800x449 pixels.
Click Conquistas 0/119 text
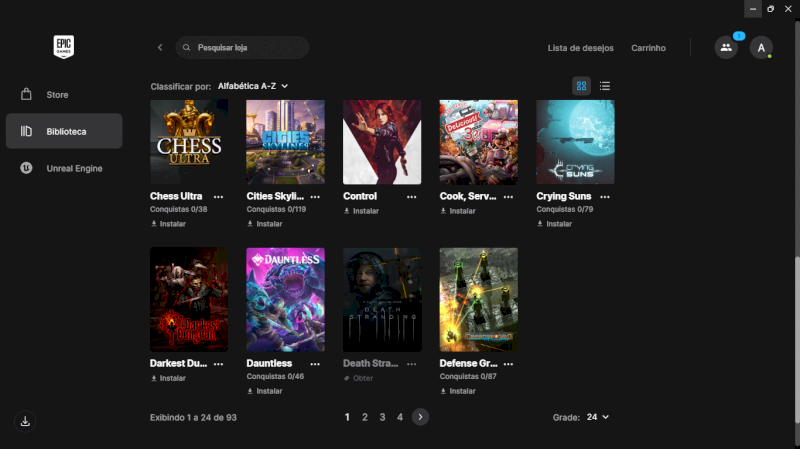pyautogui.click(x=276, y=209)
